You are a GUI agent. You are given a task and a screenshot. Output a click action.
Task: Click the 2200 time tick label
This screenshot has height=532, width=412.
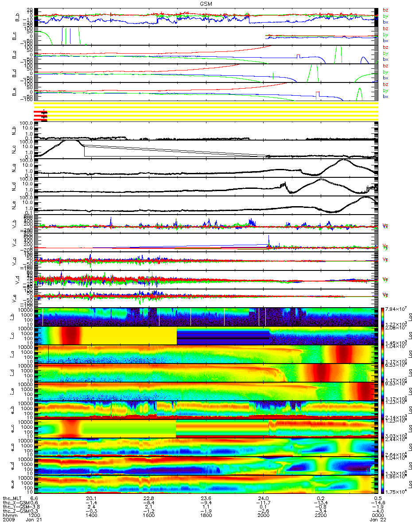tap(320, 515)
